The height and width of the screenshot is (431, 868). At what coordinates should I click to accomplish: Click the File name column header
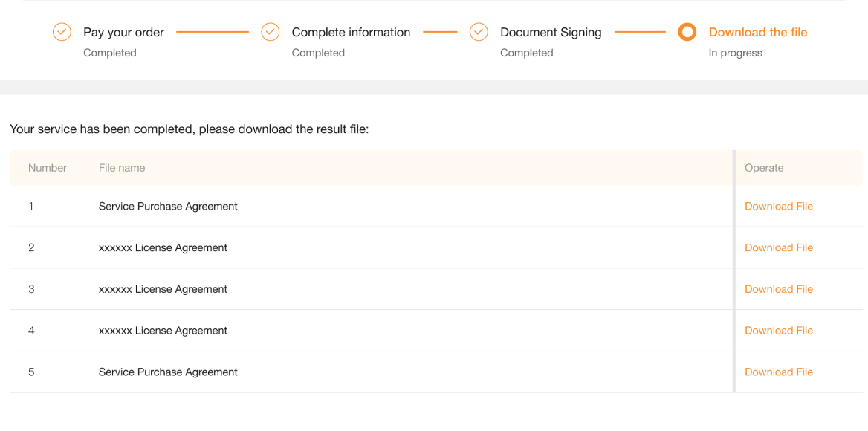click(x=122, y=168)
